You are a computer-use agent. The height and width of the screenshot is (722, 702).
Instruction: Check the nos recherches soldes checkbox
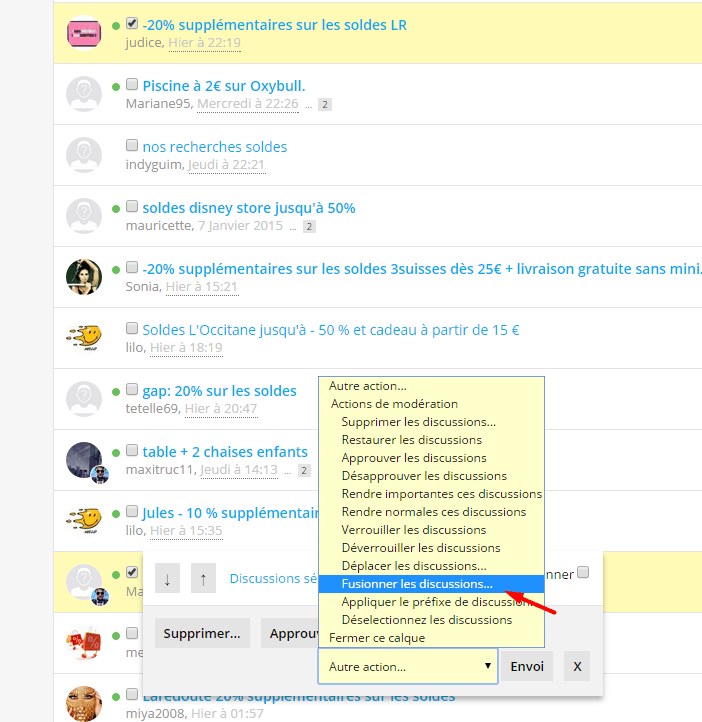click(x=132, y=146)
